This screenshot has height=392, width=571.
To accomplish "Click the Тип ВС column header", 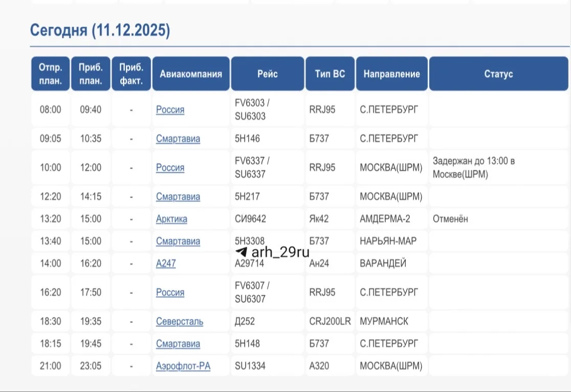I will point(330,74).
